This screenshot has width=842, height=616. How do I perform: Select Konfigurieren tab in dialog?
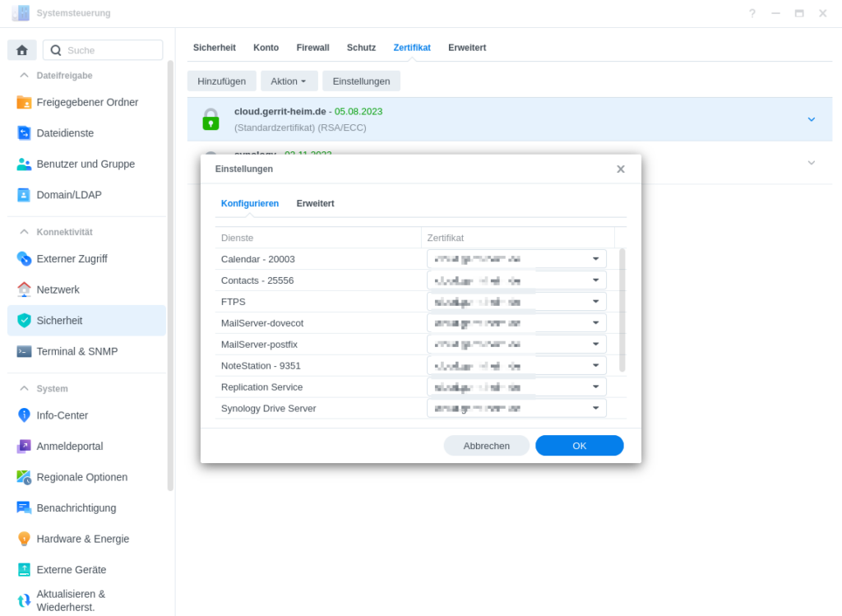click(250, 203)
